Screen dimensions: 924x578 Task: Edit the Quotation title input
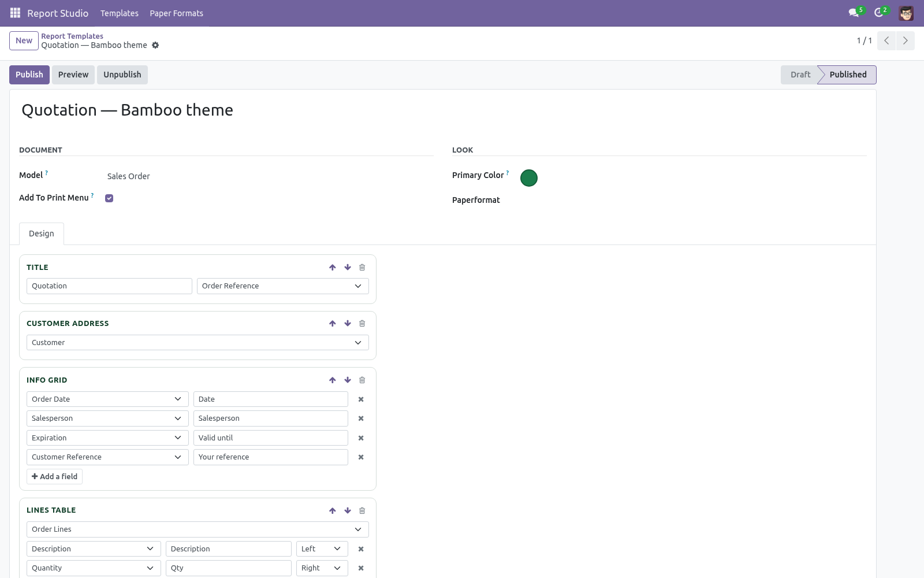[x=109, y=286]
